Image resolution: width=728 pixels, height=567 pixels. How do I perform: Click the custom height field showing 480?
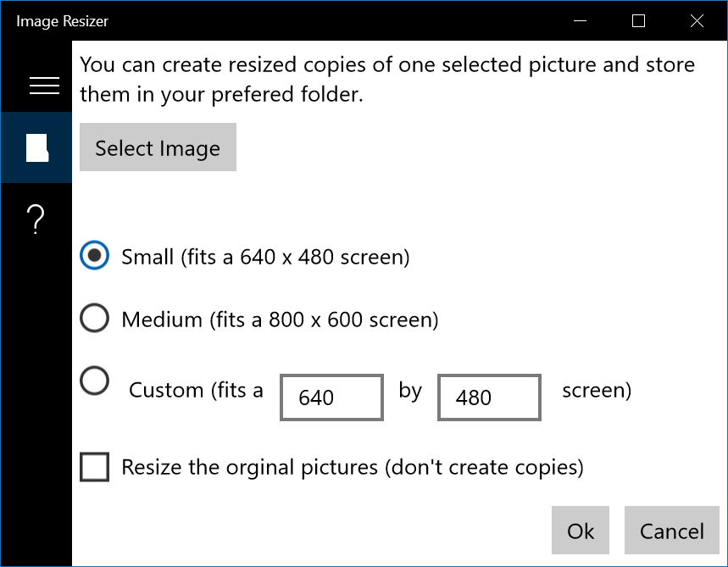tap(488, 397)
